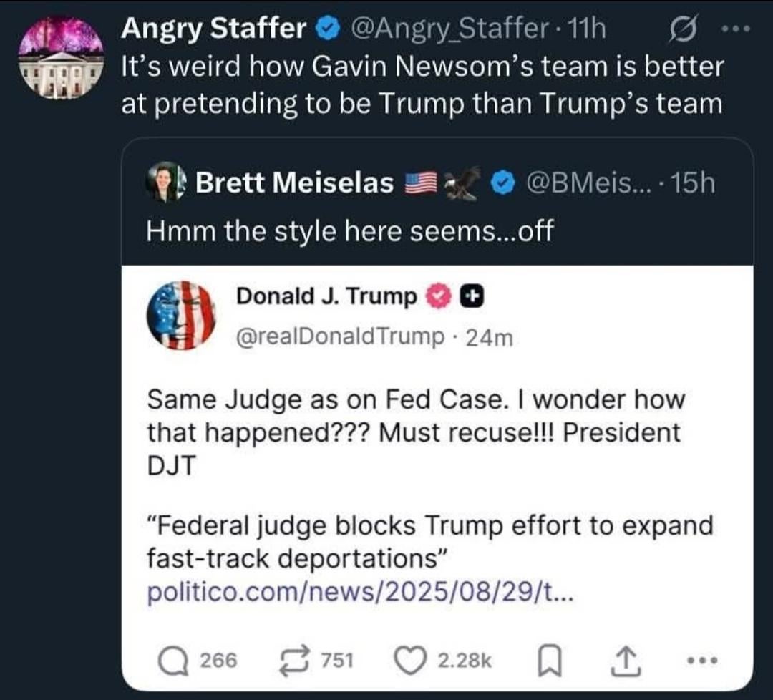The width and height of the screenshot is (773, 700).
Task: Open the @Angry_Staffer handle link
Action: click(449, 29)
